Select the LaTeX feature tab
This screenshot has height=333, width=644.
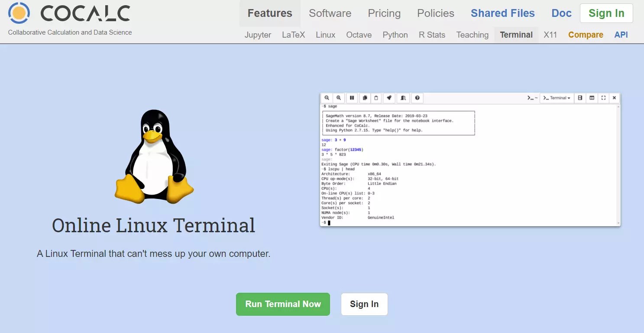point(294,35)
